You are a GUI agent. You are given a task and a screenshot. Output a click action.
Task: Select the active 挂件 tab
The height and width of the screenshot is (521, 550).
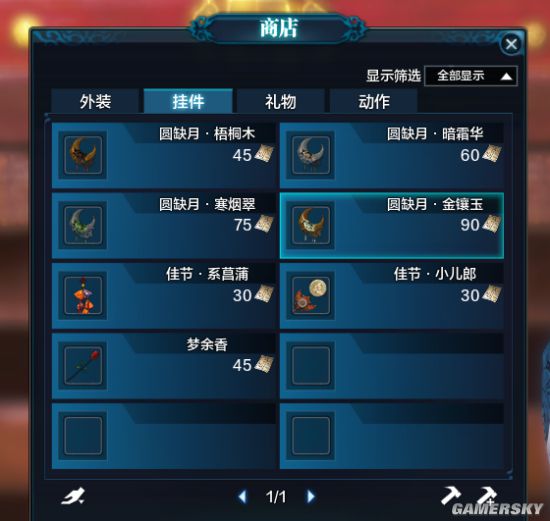pyautogui.click(x=188, y=101)
